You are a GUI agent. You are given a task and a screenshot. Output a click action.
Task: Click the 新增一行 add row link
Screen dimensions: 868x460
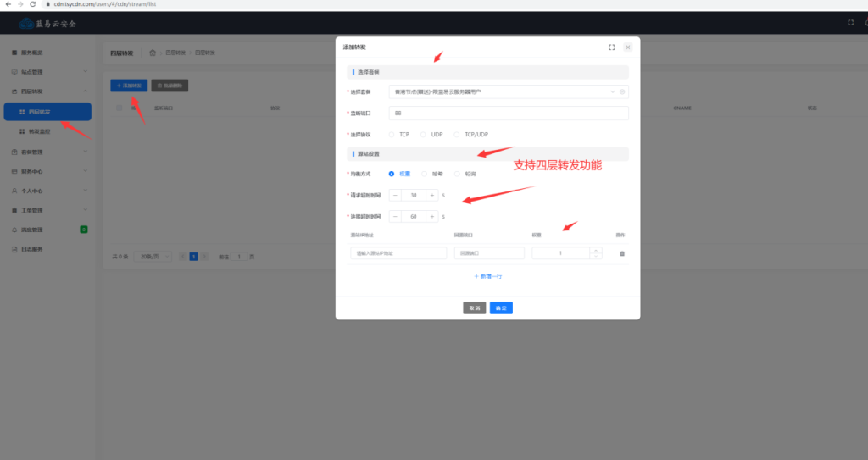(x=488, y=275)
